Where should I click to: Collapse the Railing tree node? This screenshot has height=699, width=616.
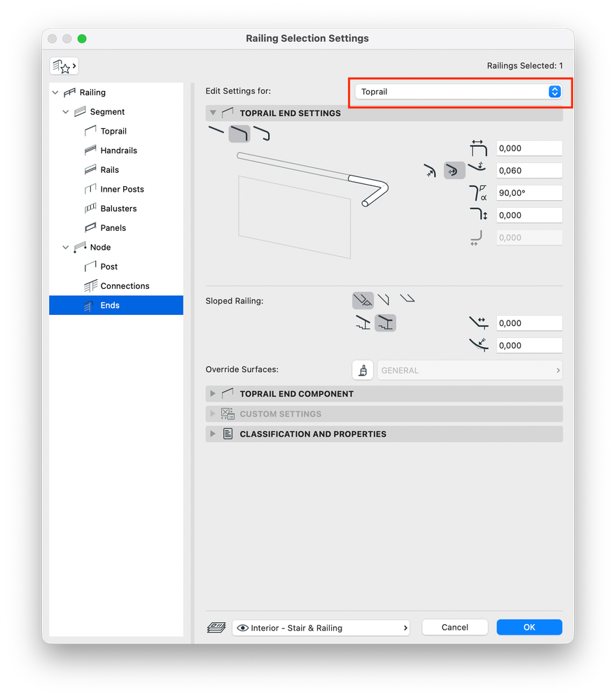(x=55, y=93)
